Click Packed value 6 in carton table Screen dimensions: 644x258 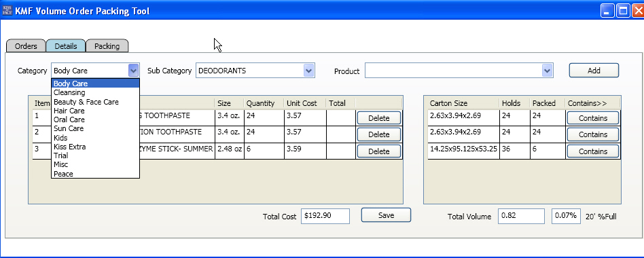tap(547, 151)
